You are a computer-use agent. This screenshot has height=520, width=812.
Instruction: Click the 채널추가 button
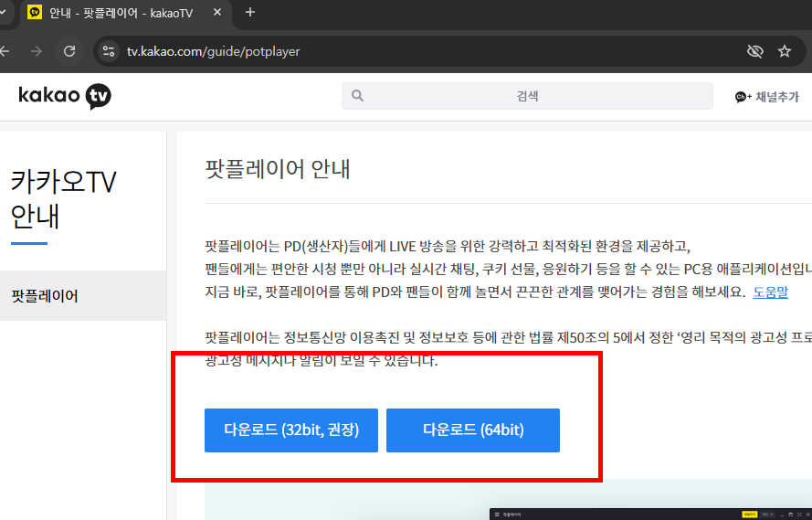(x=767, y=97)
